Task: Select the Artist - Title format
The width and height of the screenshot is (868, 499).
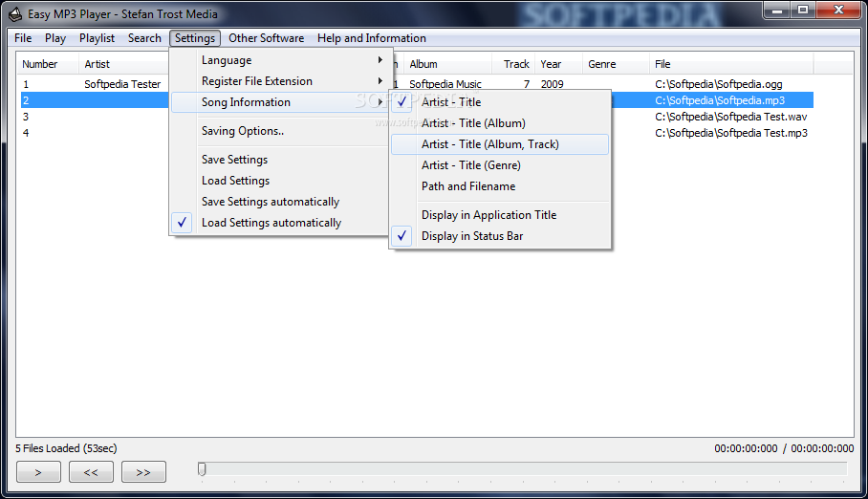Action: (x=500, y=102)
